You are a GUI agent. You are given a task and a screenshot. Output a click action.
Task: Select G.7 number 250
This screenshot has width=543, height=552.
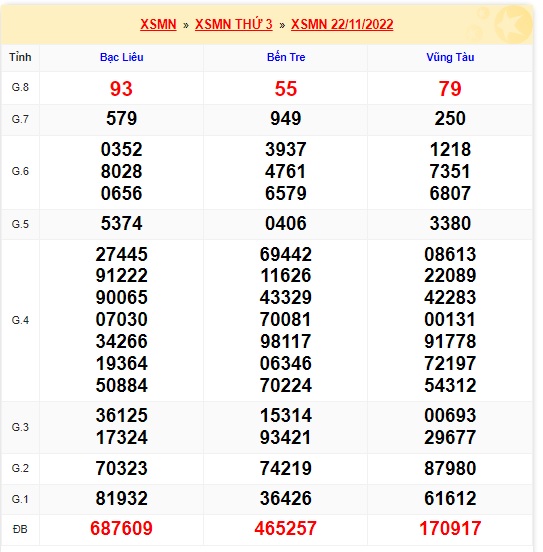(x=450, y=118)
